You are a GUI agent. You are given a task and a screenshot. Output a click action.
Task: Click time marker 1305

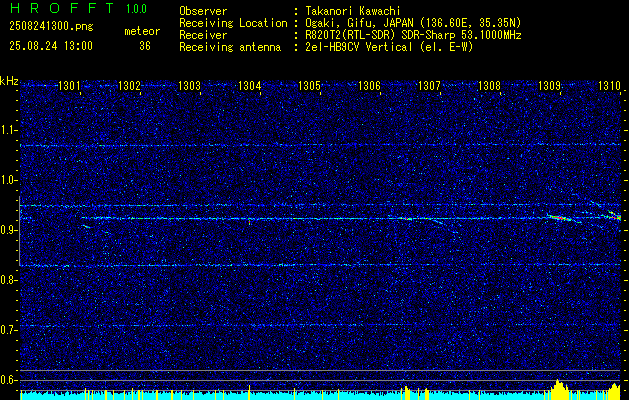(309, 85)
